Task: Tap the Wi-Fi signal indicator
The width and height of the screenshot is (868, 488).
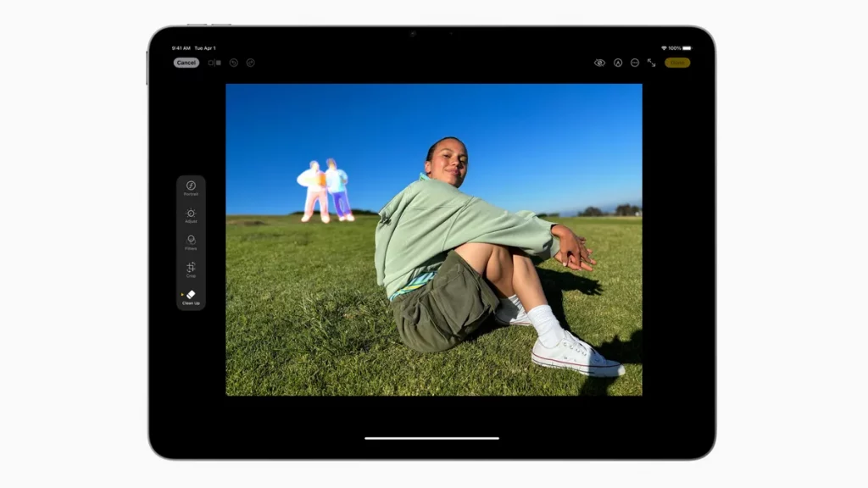Action: pyautogui.click(x=665, y=48)
